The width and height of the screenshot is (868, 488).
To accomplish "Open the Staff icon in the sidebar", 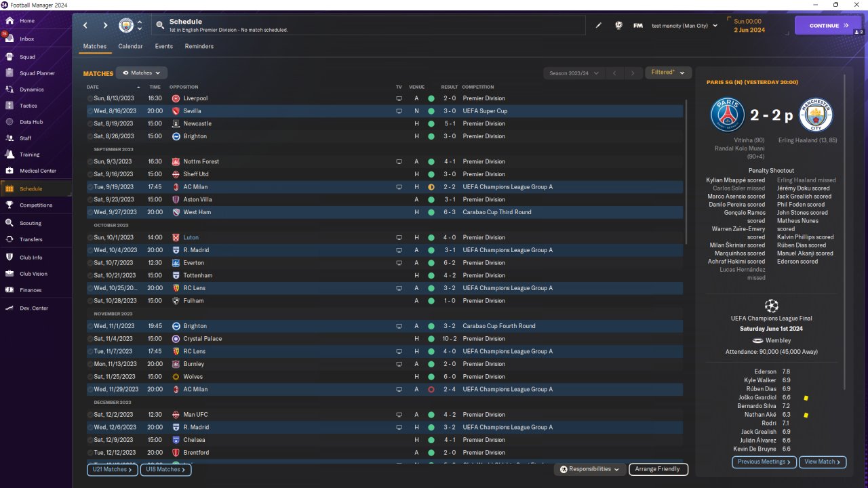I will pyautogui.click(x=9, y=138).
